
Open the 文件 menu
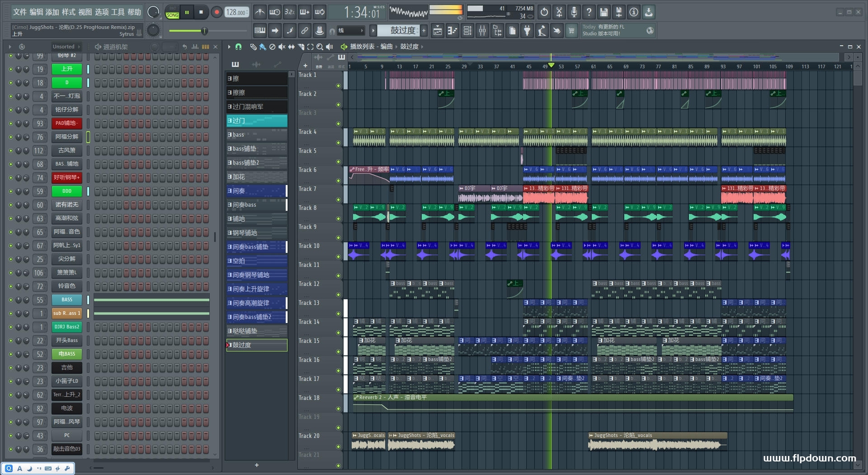19,12
